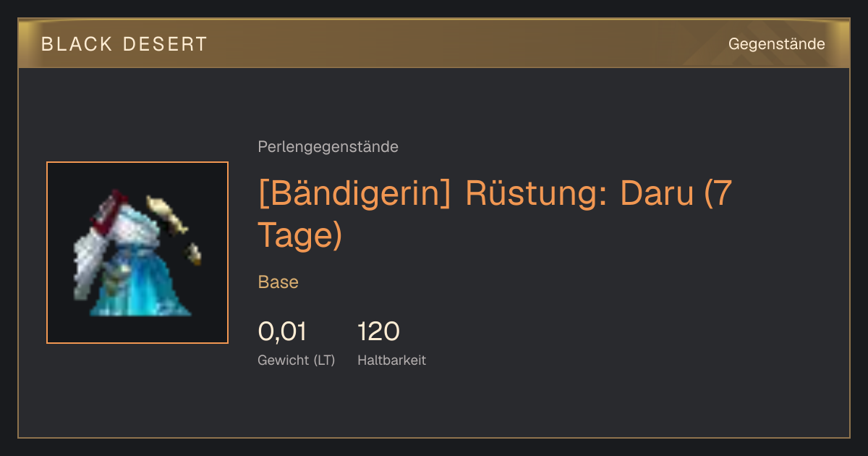Open the Gegenstände link in header

[776, 44]
